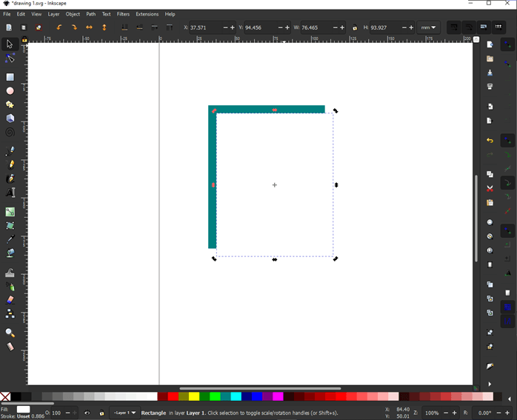
Task: Click the Save document icon in commands bar
Action: (490, 73)
